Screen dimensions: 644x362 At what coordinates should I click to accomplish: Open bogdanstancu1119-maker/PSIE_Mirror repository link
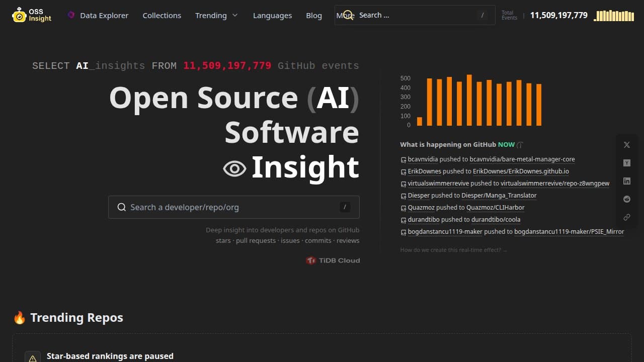click(x=569, y=232)
